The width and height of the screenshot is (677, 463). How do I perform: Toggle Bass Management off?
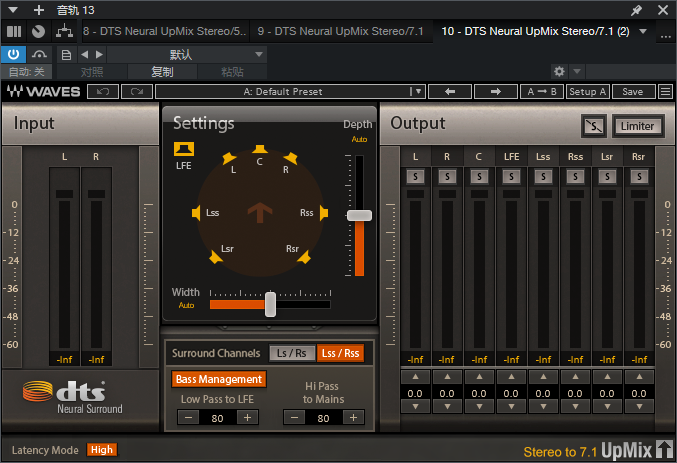218,379
